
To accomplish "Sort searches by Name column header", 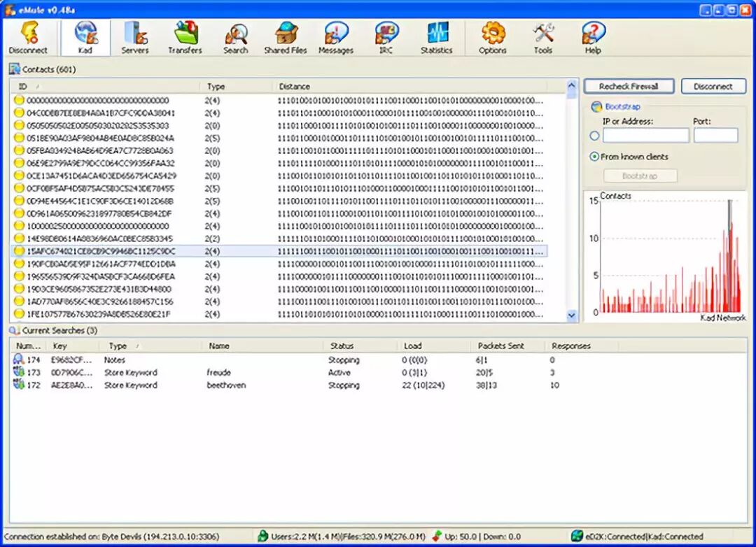I will click(262, 346).
